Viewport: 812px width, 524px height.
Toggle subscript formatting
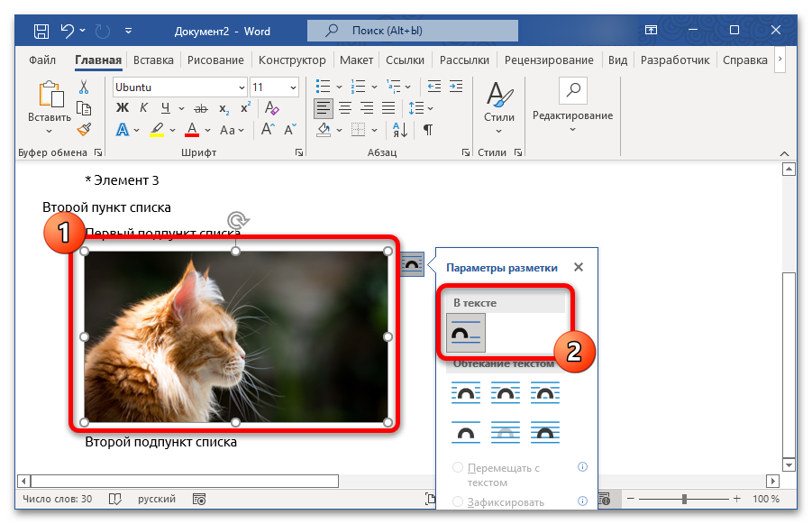tap(224, 108)
